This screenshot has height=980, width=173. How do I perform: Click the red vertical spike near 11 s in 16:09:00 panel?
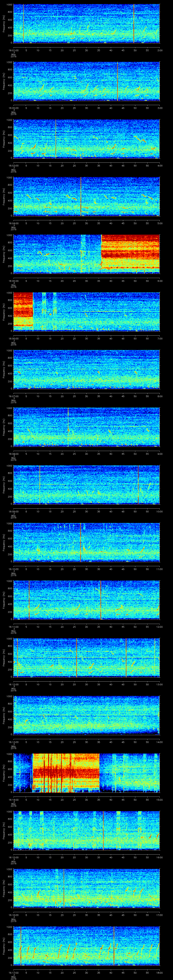(x=40, y=484)
